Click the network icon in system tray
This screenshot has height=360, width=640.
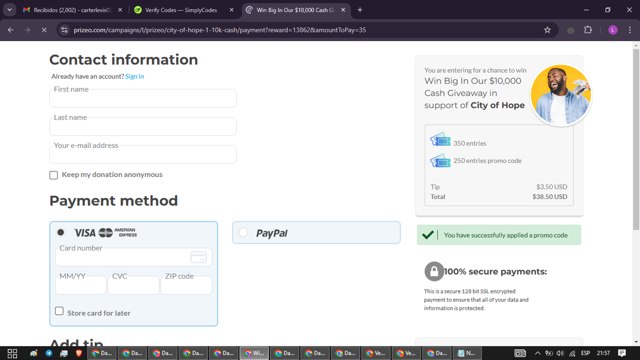[x=572, y=353]
